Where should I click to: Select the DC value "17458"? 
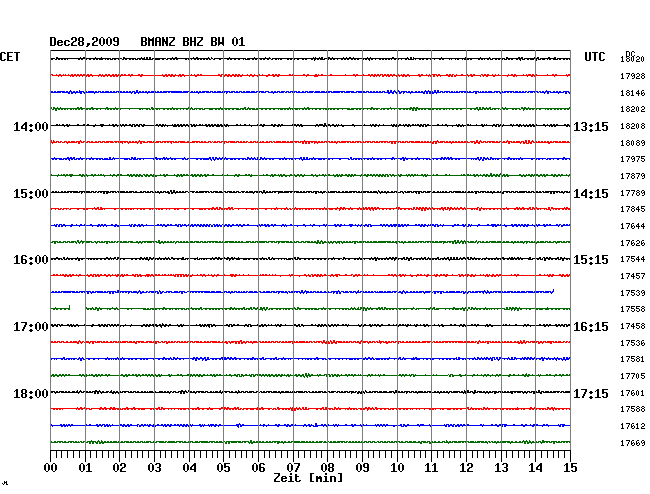point(633,327)
